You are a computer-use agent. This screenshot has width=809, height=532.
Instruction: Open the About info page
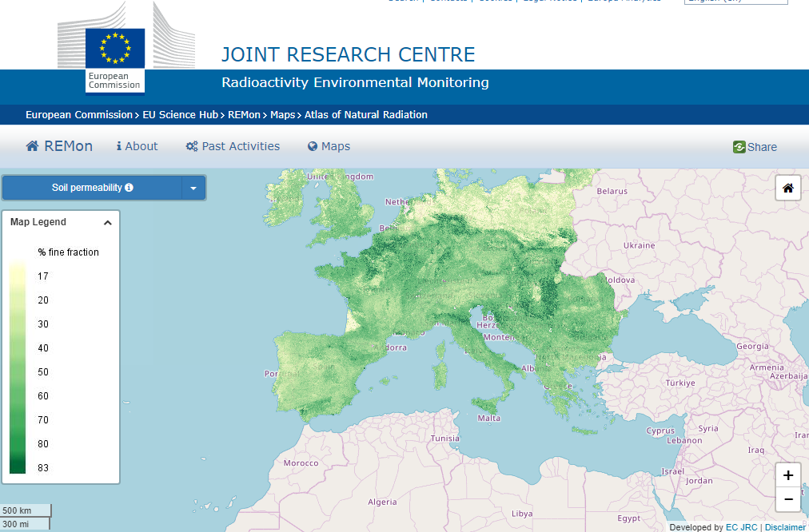(x=137, y=146)
